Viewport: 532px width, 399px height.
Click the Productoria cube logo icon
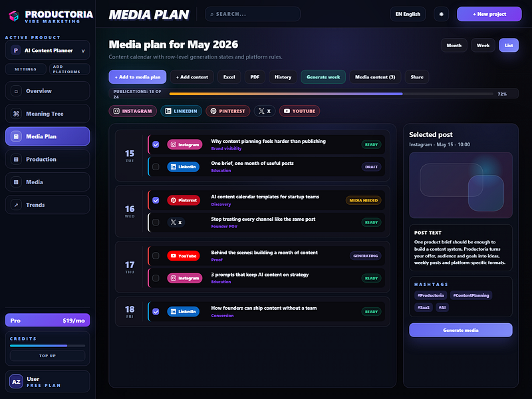pos(14,15)
